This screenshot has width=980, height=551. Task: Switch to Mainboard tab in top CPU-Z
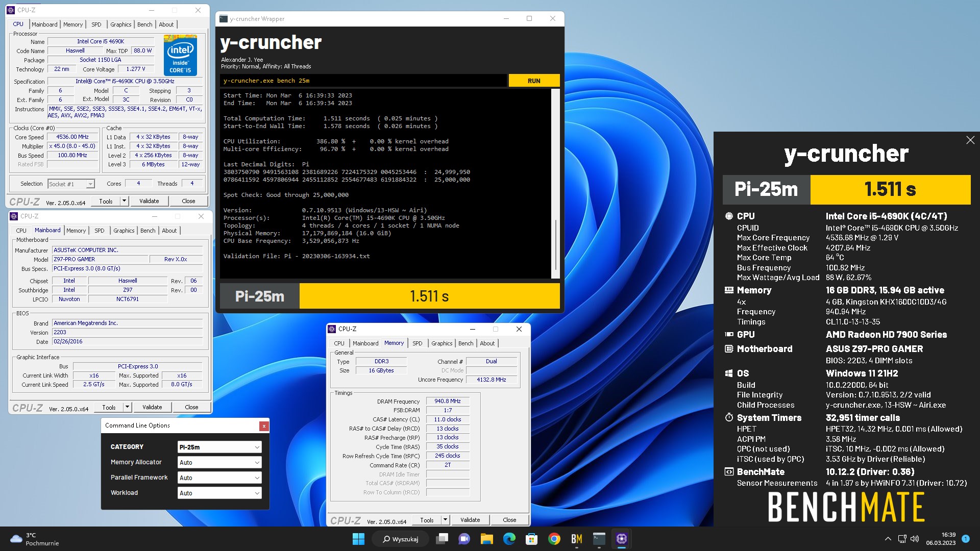(x=44, y=24)
